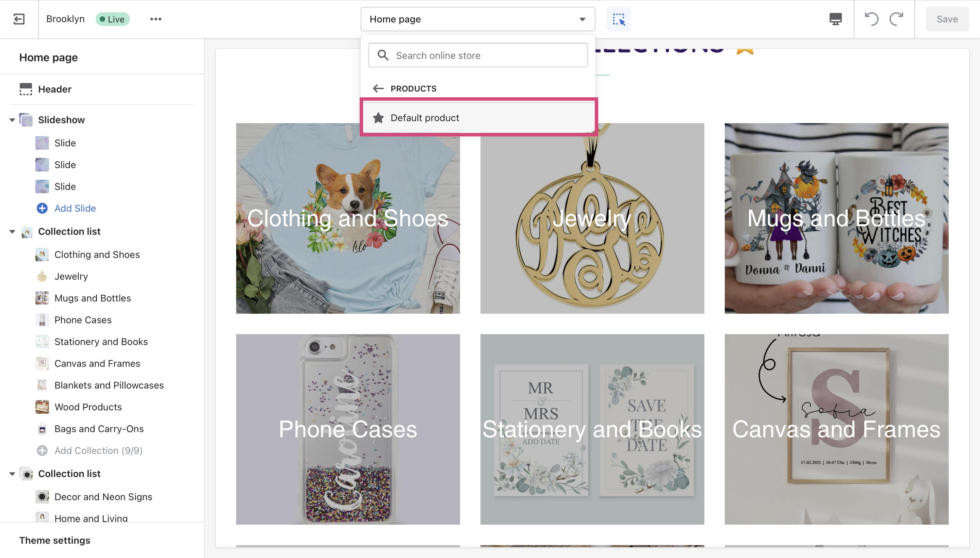The image size is (980, 558).
Task: Open the Header section
Action: point(55,89)
